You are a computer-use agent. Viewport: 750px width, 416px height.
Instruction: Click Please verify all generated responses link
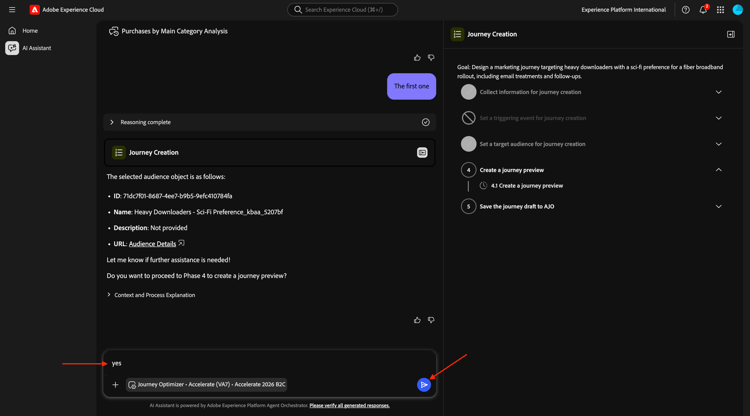349,405
